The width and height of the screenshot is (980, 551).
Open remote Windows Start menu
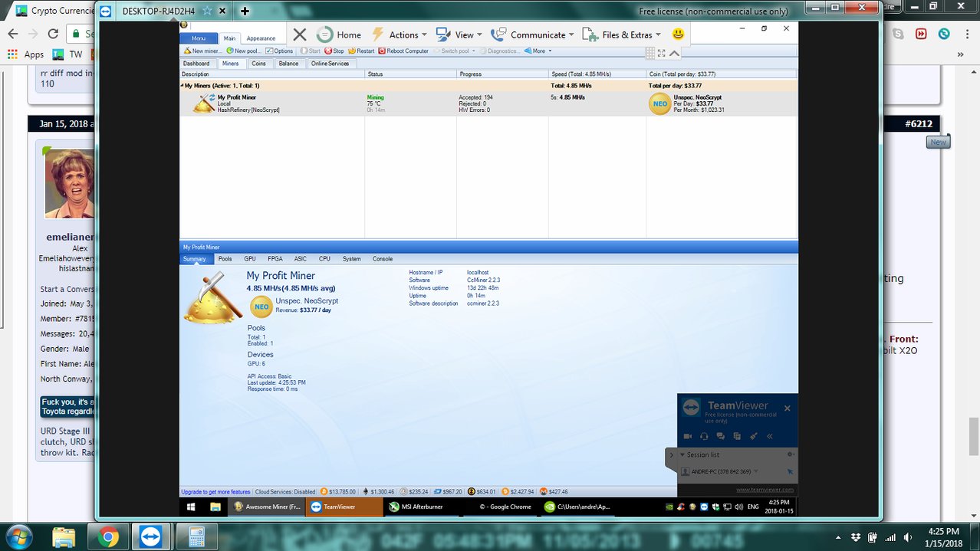point(191,507)
